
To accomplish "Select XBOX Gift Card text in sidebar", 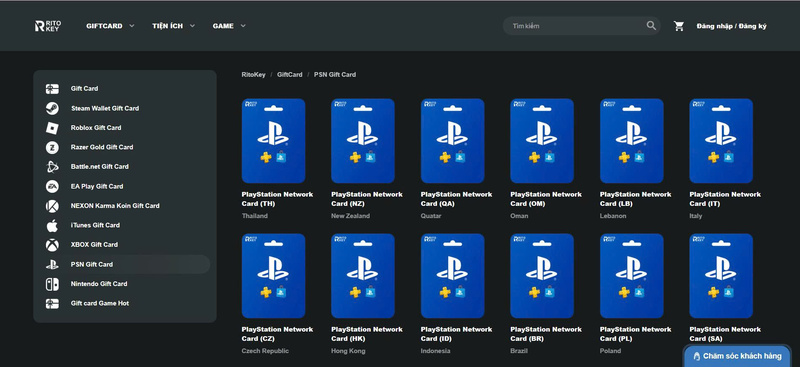I will pos(94,245).
